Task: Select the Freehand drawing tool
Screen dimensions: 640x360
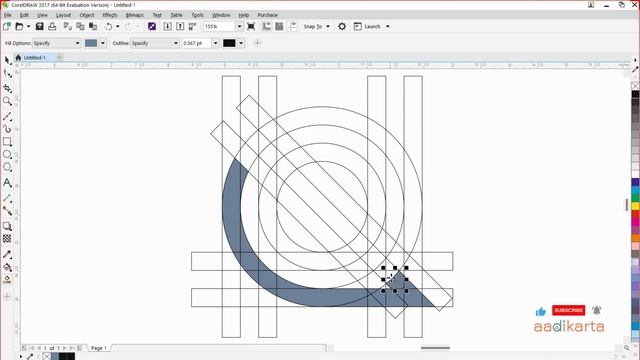Action: point(7,117)
